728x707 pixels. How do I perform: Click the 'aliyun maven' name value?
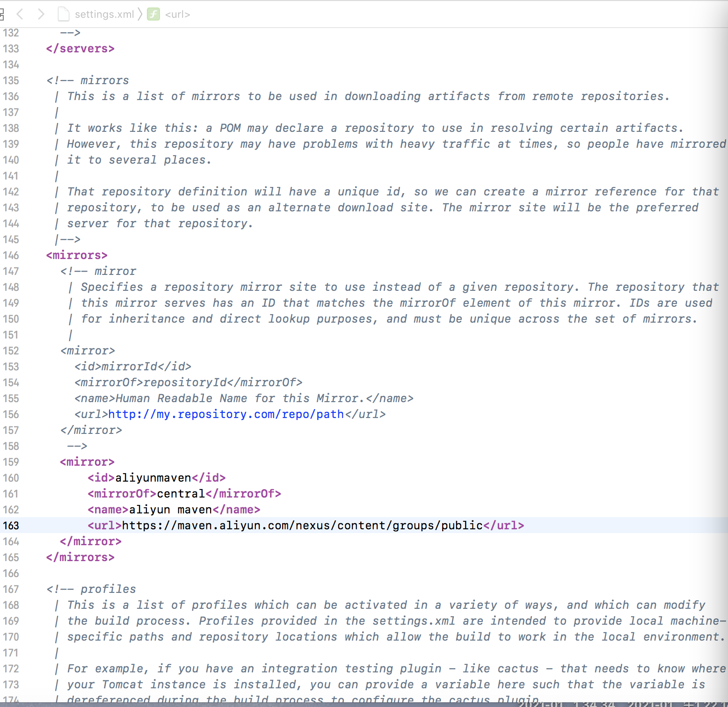point(171,510)
